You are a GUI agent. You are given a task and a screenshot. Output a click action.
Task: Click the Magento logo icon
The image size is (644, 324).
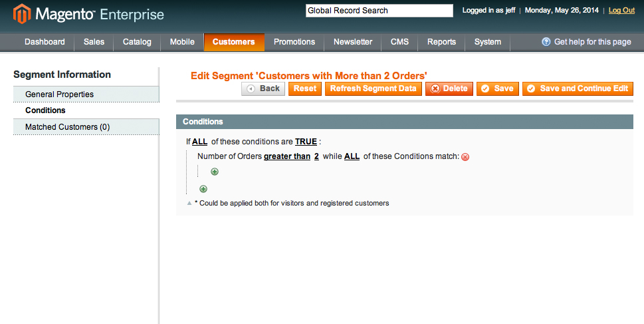click(22, 14)
